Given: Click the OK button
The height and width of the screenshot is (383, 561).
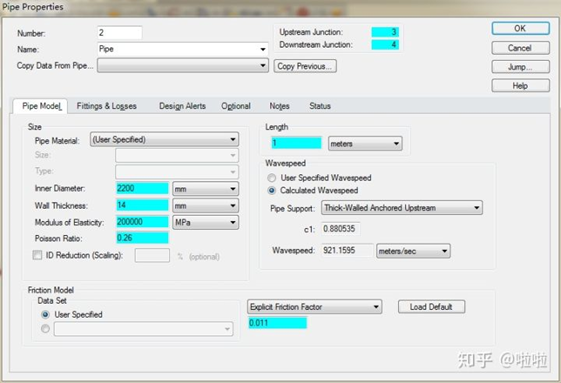Looking at the screenshot, I should click(521, 29).
